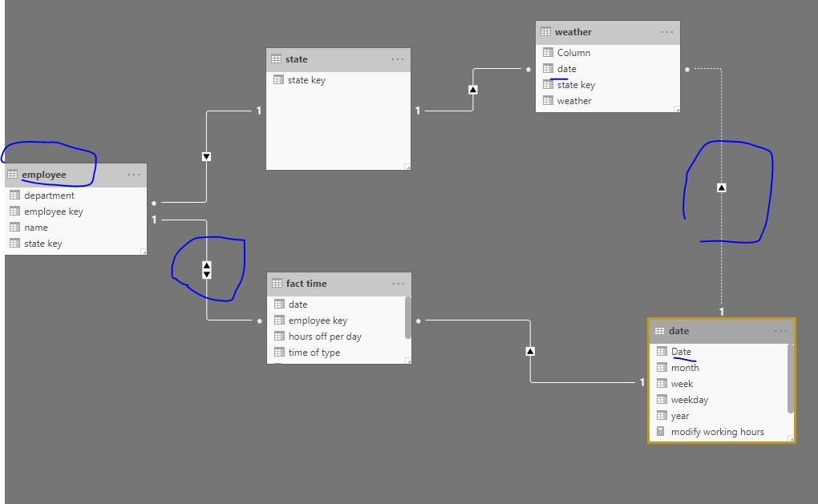Open the employee table options menu
Image resolution: width=818 pixels, height=504 pixels.
[134, 175]
